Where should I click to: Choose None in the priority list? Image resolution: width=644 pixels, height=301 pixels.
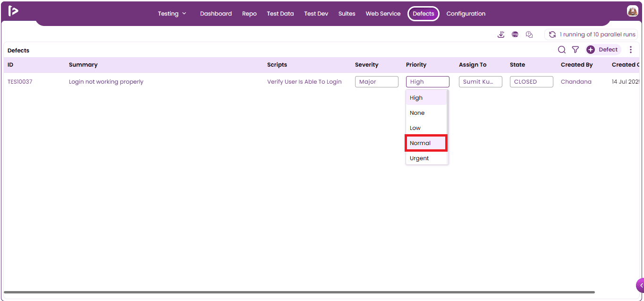click(x=426, y=113)
